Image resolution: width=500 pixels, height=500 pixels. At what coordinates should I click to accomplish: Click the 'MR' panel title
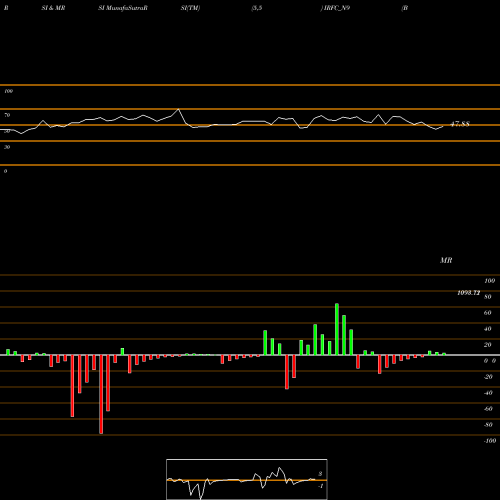pos(446,260)
